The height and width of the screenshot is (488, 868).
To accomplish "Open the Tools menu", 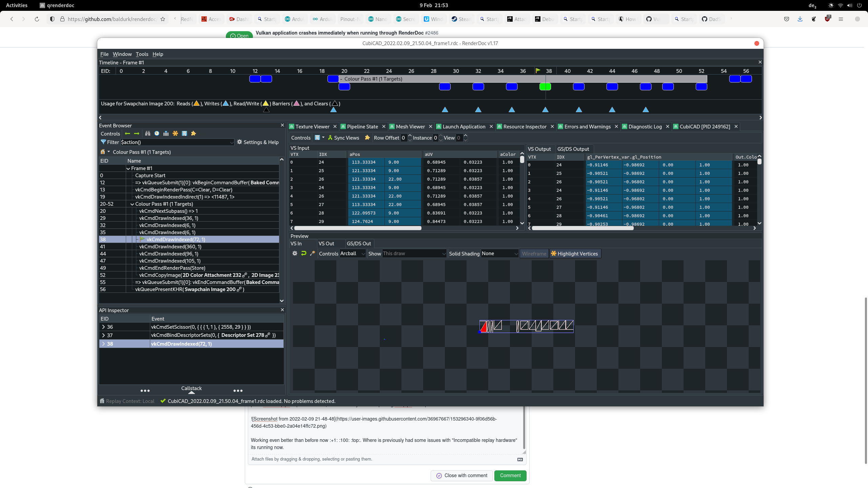I will pos(142,54).
